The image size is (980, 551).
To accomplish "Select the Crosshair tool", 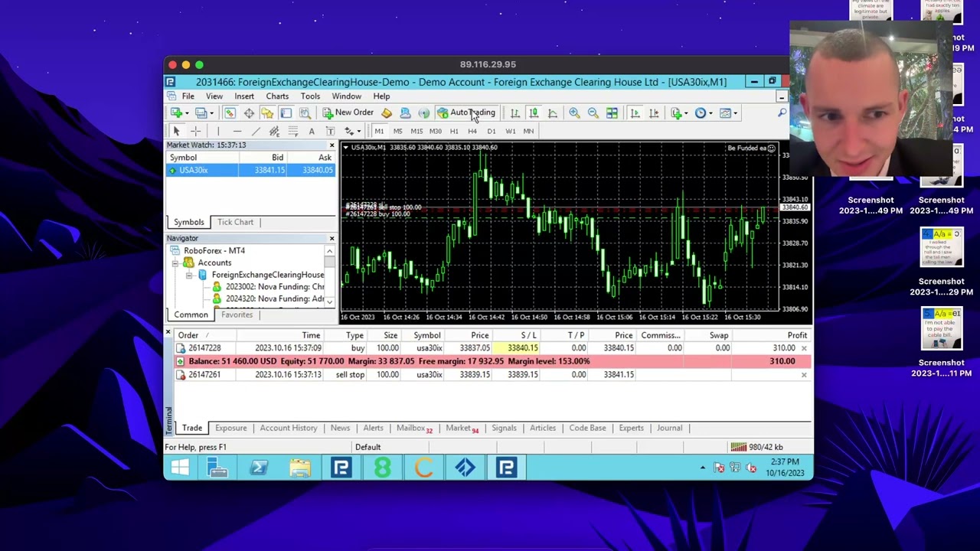I will coord(195,131).
